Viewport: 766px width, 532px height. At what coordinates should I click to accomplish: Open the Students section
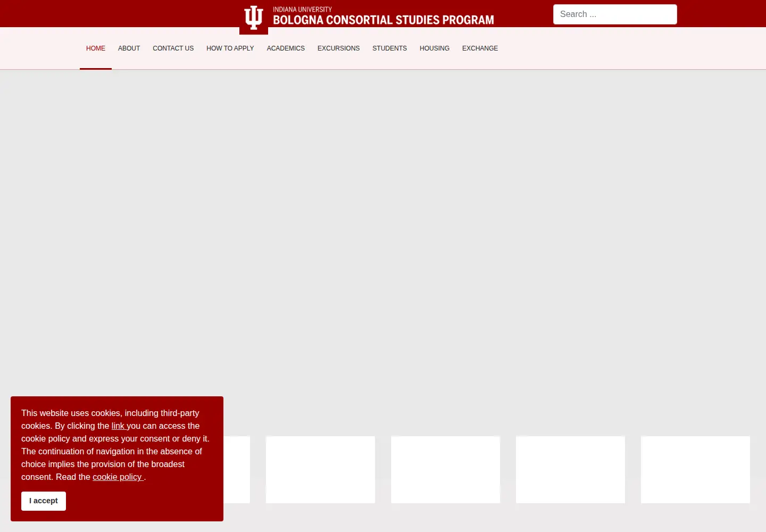389,48
